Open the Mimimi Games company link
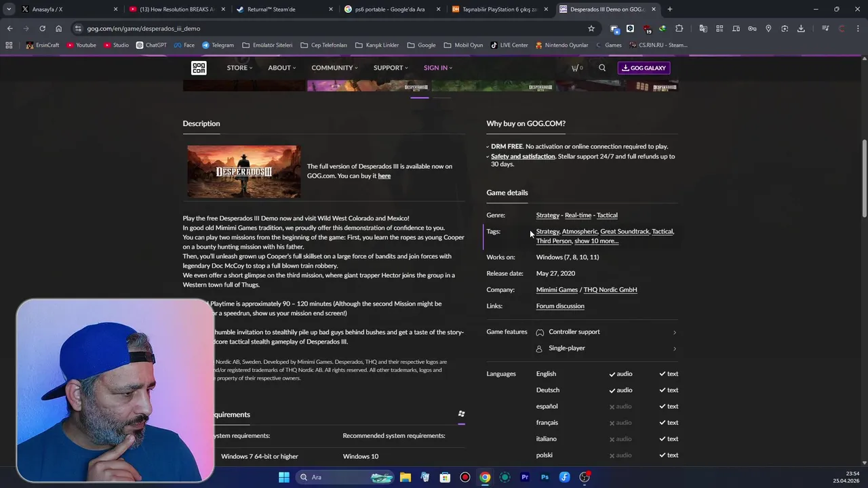The image size is (868, 488). pos(557,290)
